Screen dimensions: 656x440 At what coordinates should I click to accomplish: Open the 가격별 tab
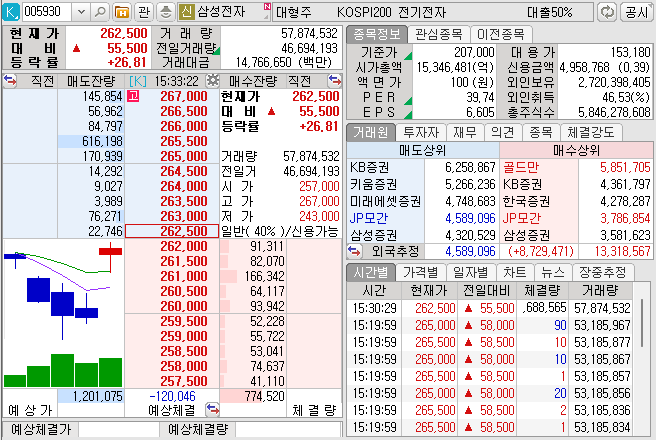point(421,273)
